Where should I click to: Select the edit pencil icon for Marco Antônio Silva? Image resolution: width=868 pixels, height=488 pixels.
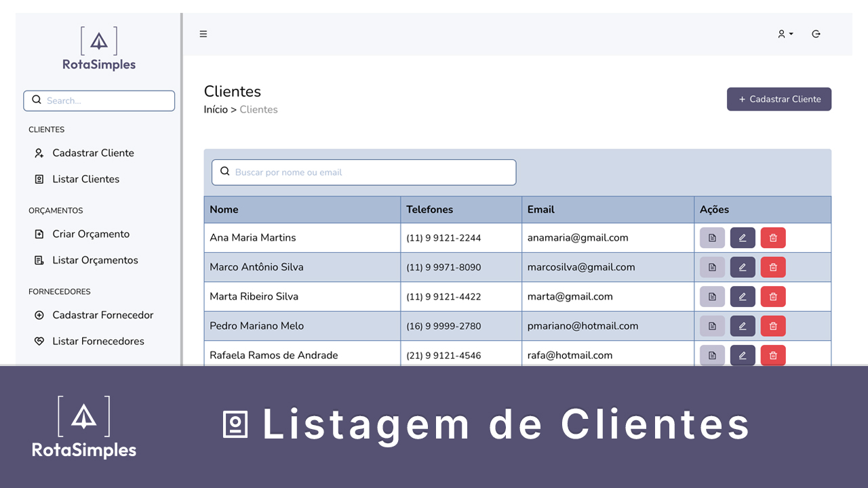743,267
